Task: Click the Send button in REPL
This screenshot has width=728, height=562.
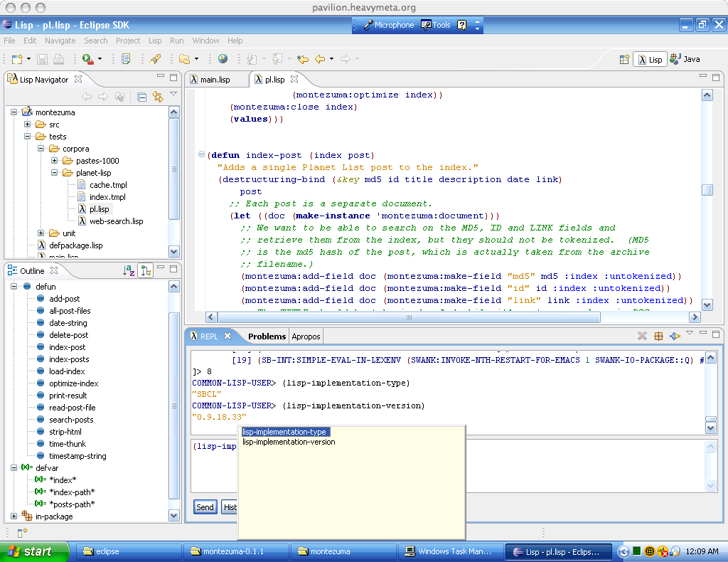Action: point(205,507)
